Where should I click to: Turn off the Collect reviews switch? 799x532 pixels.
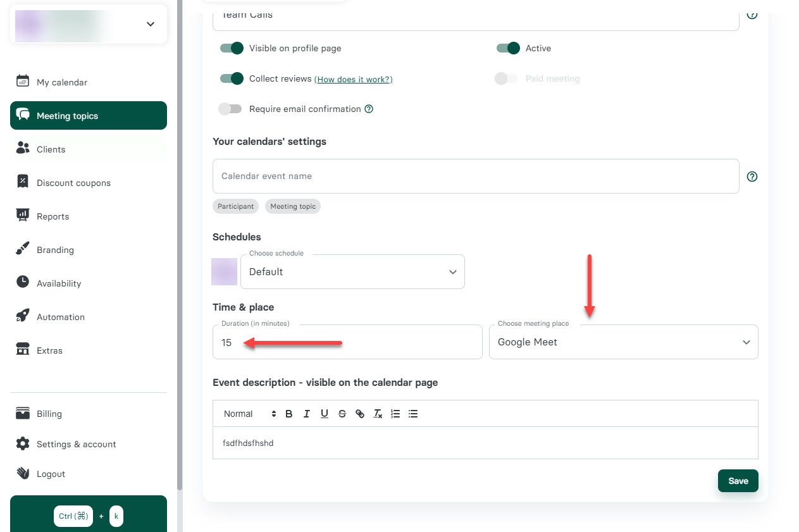click(232, 78)
